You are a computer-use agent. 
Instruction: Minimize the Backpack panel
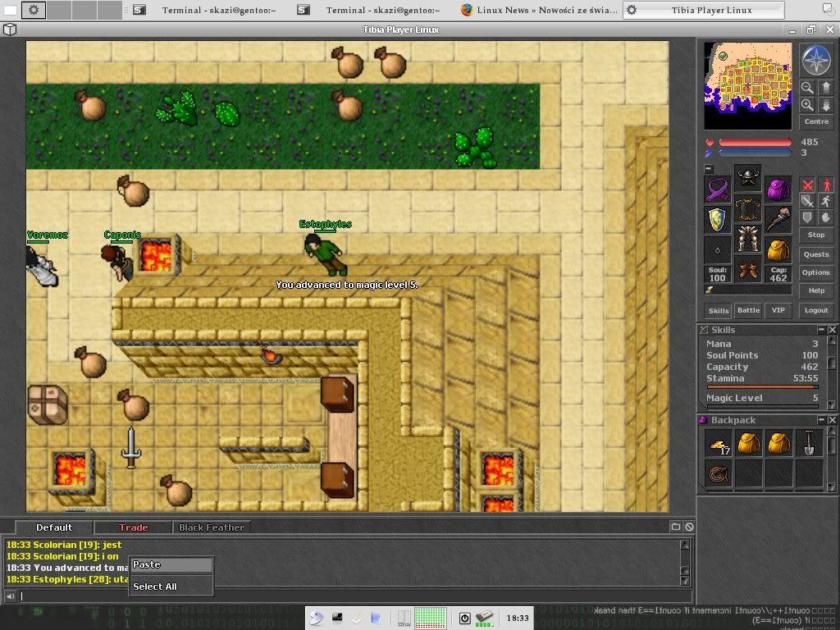821,419
